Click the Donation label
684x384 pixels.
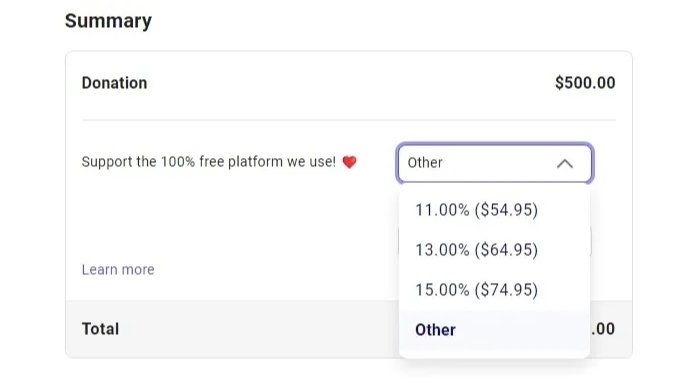pyautogui.click(x=114, y=83)
